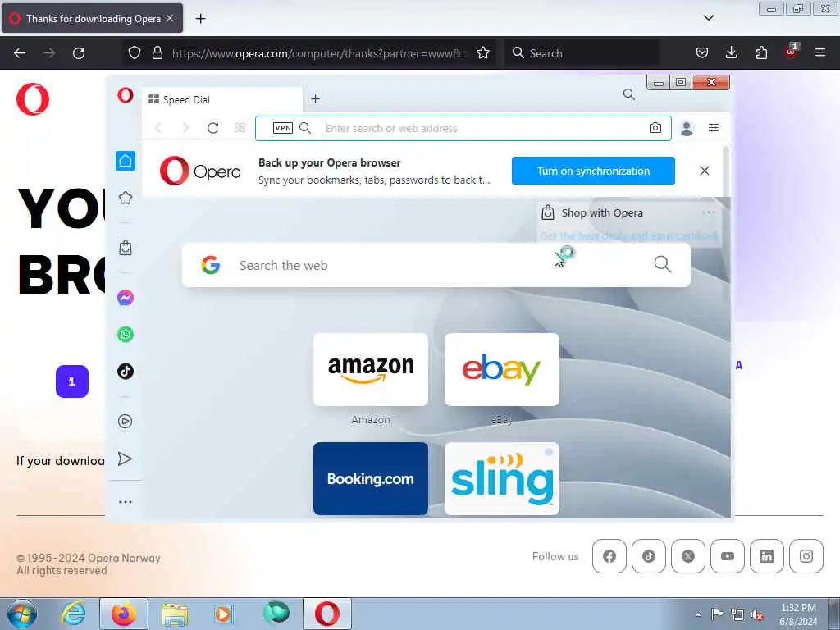Image resolution: width=840 pixels, height=630 pixels.
Task: Open Opera Facebook follow link
Action: 609,556
